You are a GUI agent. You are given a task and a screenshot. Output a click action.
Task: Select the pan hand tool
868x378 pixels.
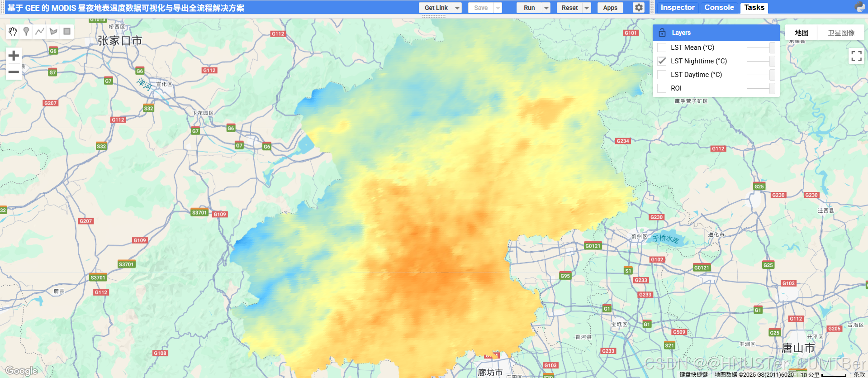pyautogui.click(x=13, y=31)
